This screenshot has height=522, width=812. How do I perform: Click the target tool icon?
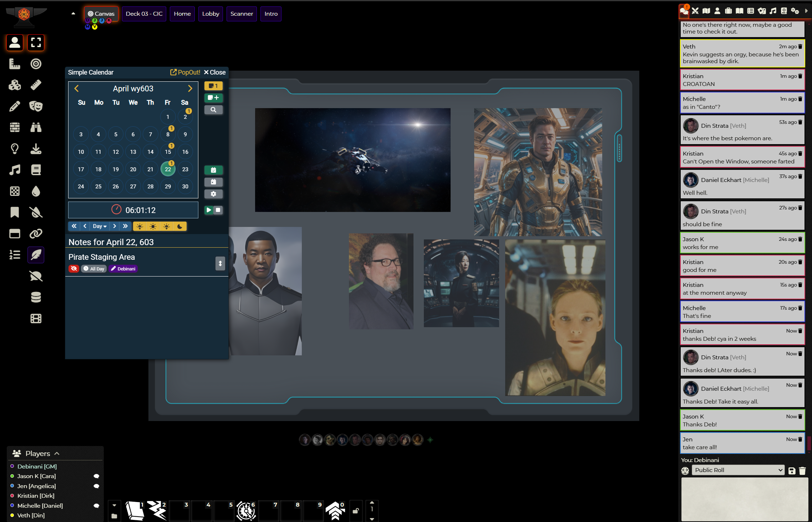point(36,64)
